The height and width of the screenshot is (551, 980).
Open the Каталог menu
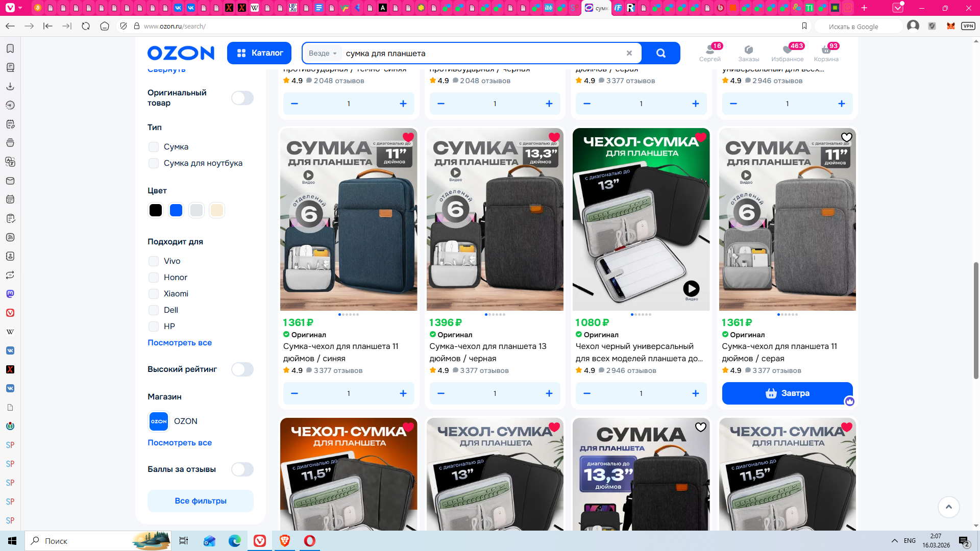pos(259,53)
